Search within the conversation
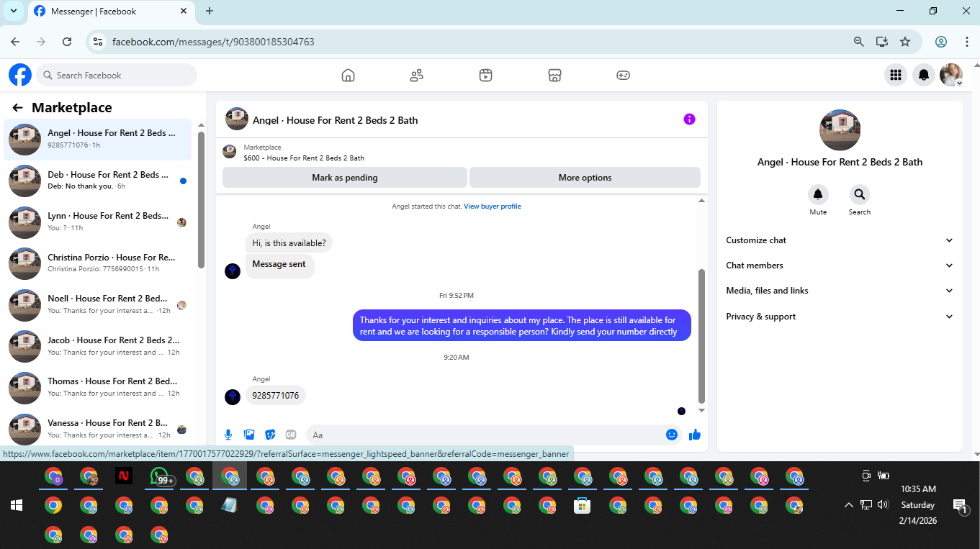Screen dimensions: 980x549 click(x=859, y=194)
